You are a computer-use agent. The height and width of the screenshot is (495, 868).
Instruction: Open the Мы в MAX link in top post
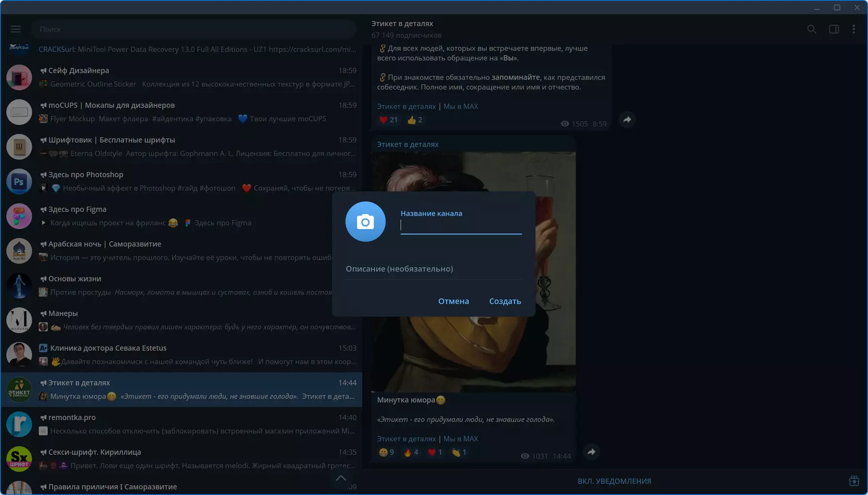click(461, 106)
